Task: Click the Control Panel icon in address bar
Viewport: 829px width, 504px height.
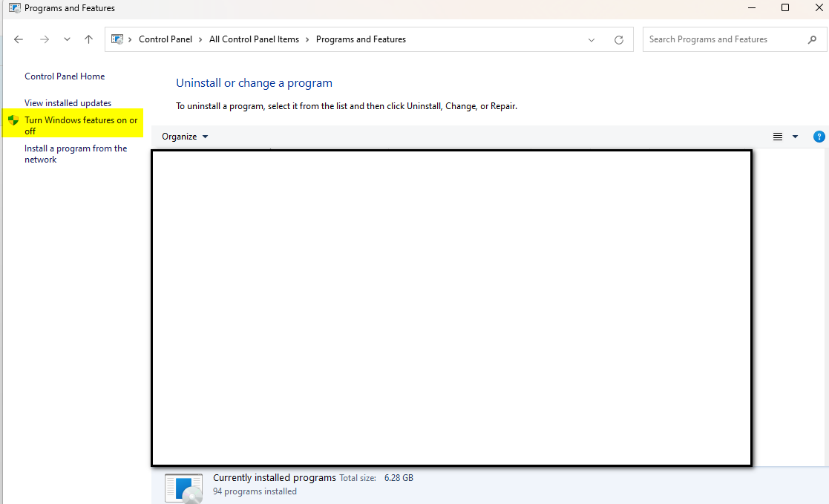Action: click(x=117, y=39)
